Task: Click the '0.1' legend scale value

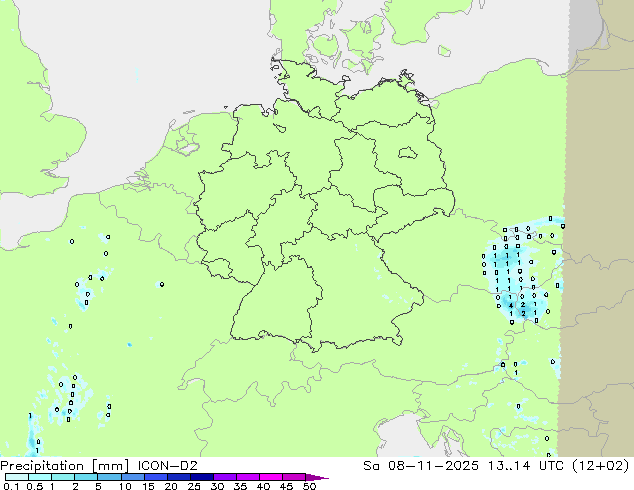Action: (11, 486)
